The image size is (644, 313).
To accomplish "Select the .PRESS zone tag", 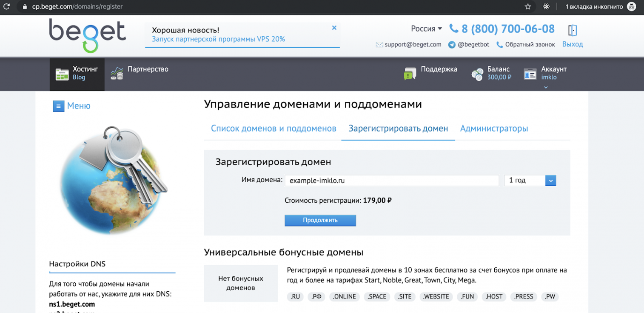I will tap(524, 297).
